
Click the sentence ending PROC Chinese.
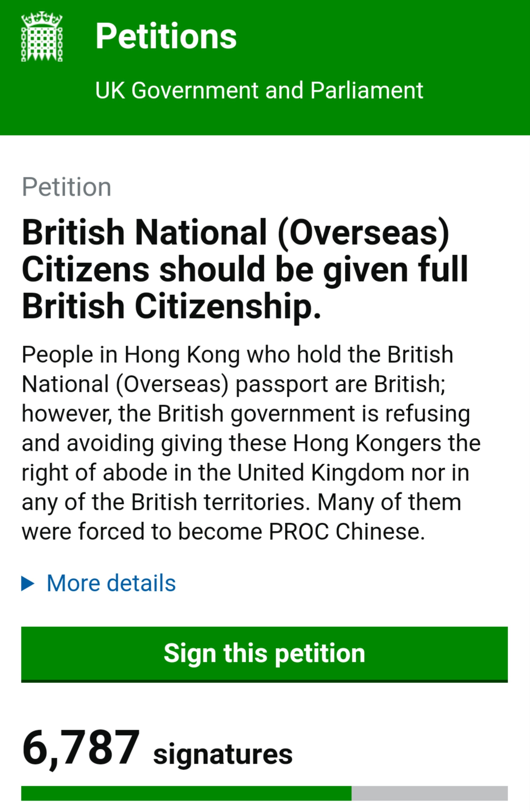coord(223,532)
